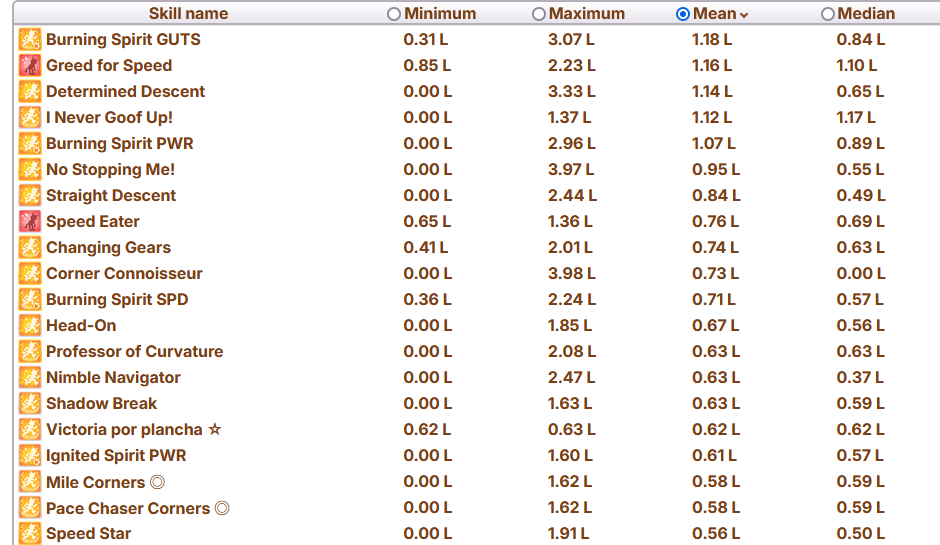Image resolution: width=940 pixels, height=545 pixels.
Task: Click the Burning Spirit GUTS skill icon
Action: (x=30, y=40)
